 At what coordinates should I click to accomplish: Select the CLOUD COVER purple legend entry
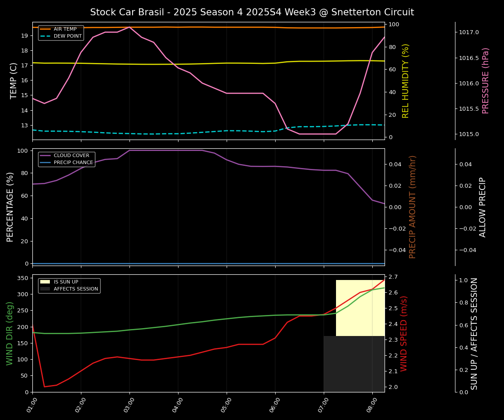[x=45, y=156]
